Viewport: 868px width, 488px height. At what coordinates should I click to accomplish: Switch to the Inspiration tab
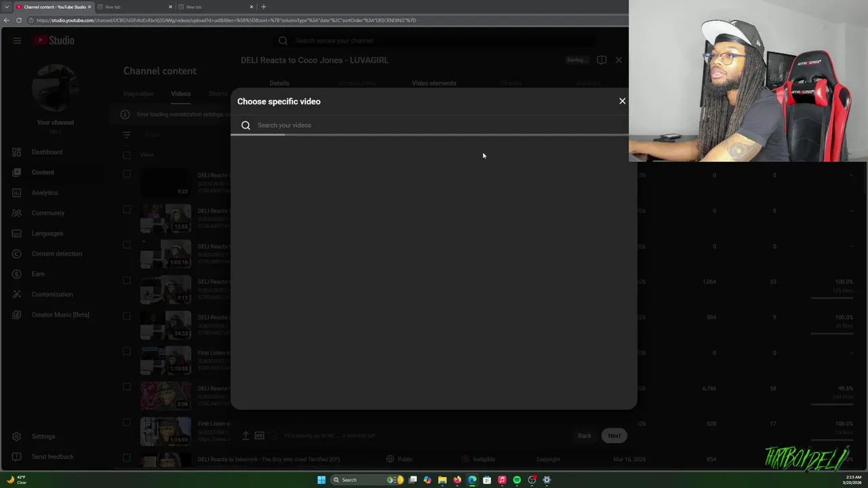point(138,94)
